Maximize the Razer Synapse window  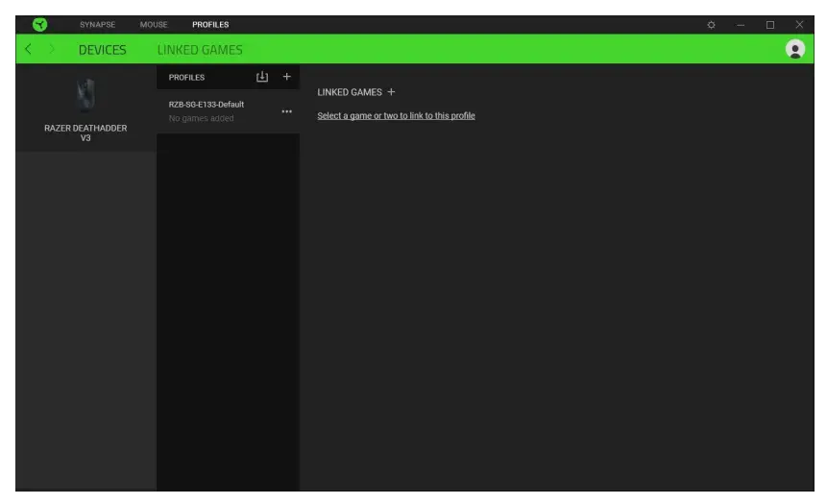point(770,25)
